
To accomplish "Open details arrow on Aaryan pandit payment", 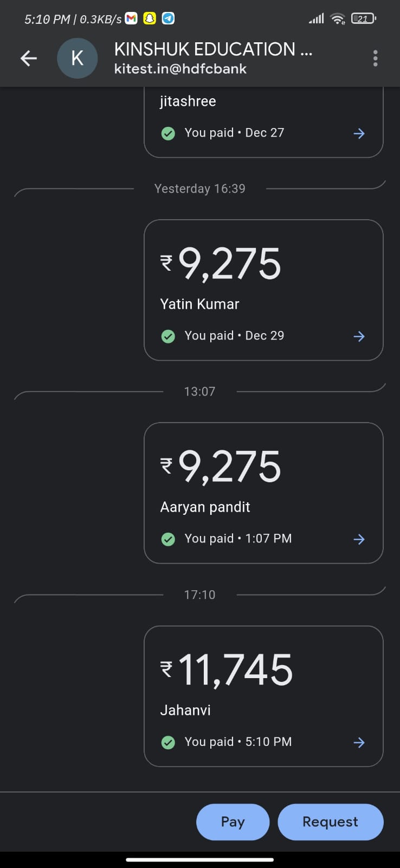I will [x=359, y=539].
